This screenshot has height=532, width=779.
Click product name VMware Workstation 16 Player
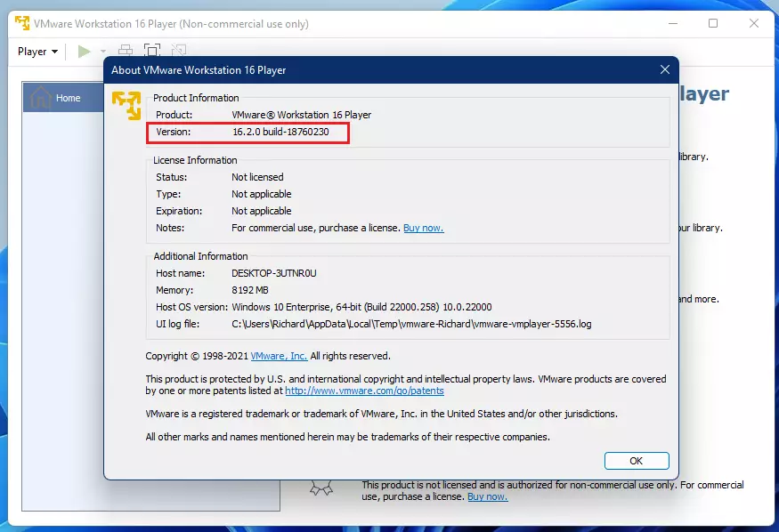pos(302,115)
